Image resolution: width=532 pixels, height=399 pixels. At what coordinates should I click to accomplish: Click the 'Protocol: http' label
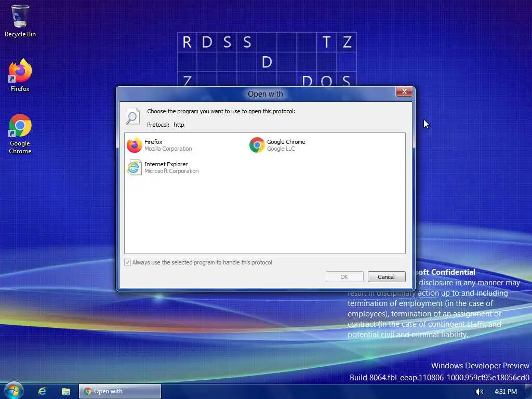(x=166, y=125)
